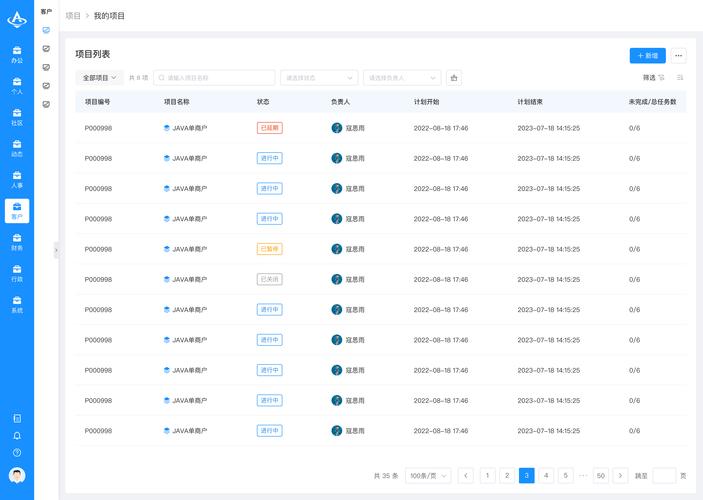The image size is (703, 500).
Task: Click the clear filters icon beside 负责人 dropdown
Action: (x=454, y=77)
